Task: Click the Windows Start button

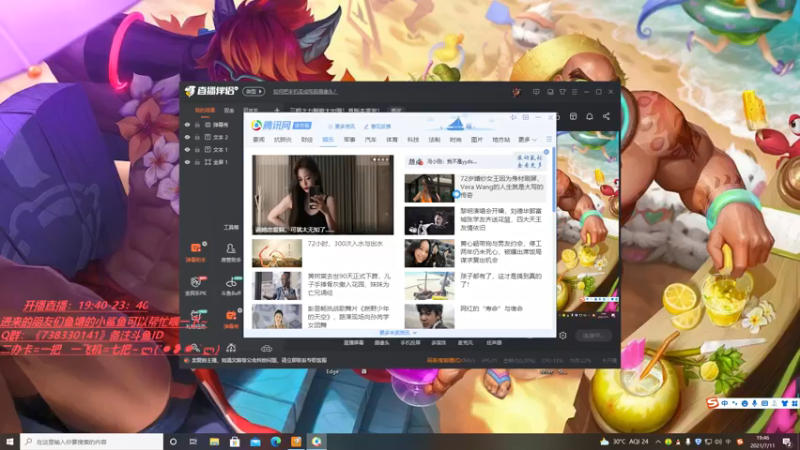Action: point(10,441)
